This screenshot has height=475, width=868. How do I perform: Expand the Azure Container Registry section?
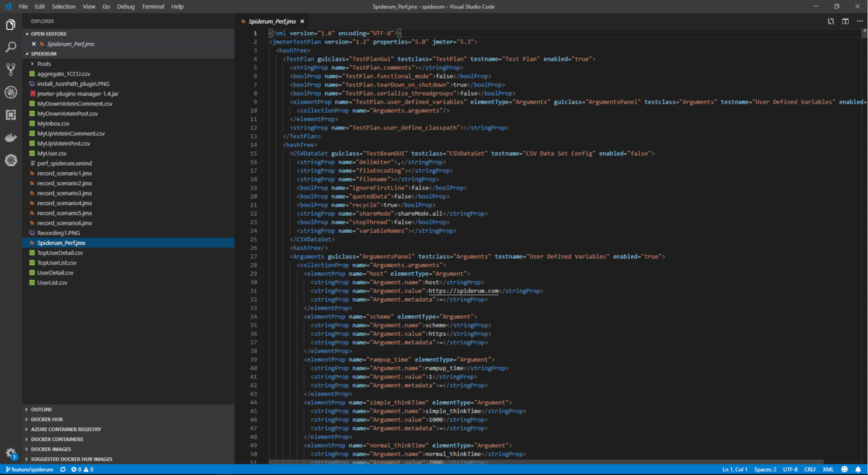(128, 429)
